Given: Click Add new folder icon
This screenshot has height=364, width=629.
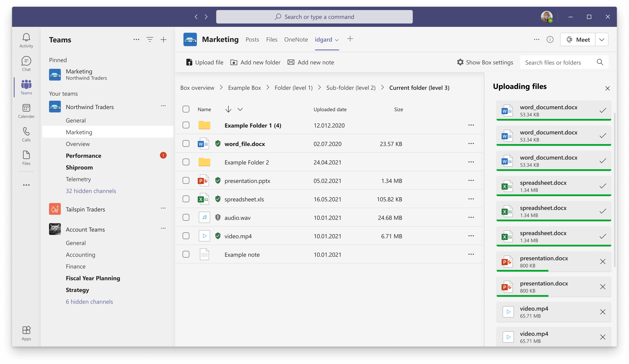Looking at the screenshot, I should pos(234,62).
